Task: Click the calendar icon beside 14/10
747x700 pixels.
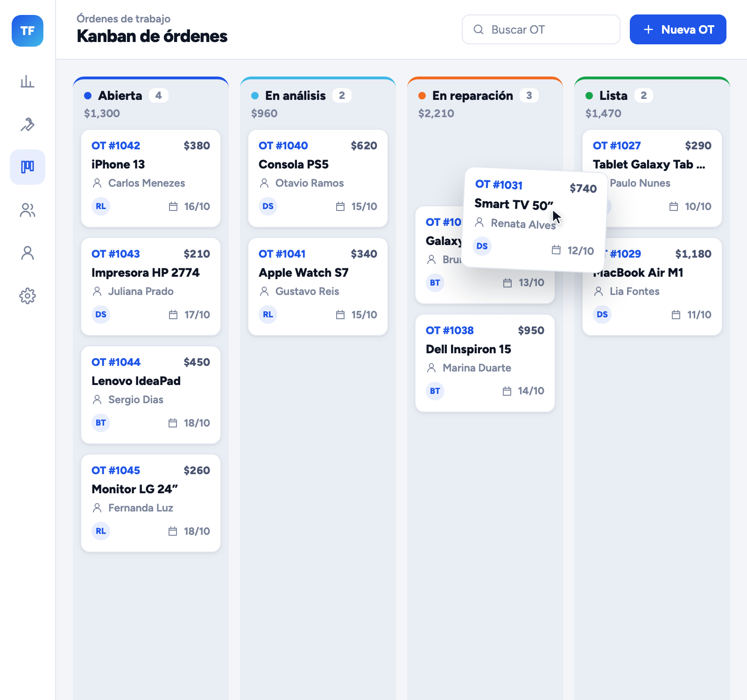Action: click(x=507, y=391)
